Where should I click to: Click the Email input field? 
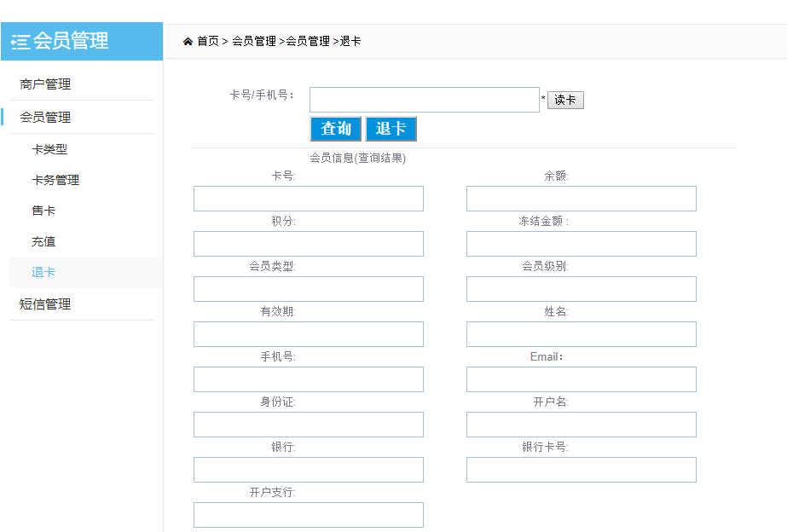point(581,379)
